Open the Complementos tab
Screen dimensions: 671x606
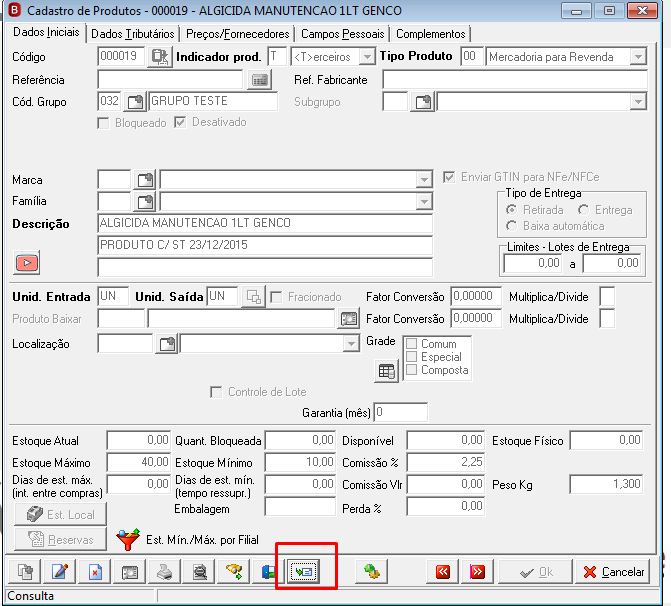(431, 34)
